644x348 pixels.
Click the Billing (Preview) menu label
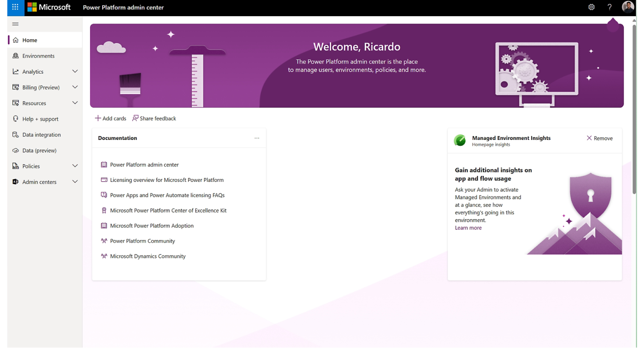(41, 88)
